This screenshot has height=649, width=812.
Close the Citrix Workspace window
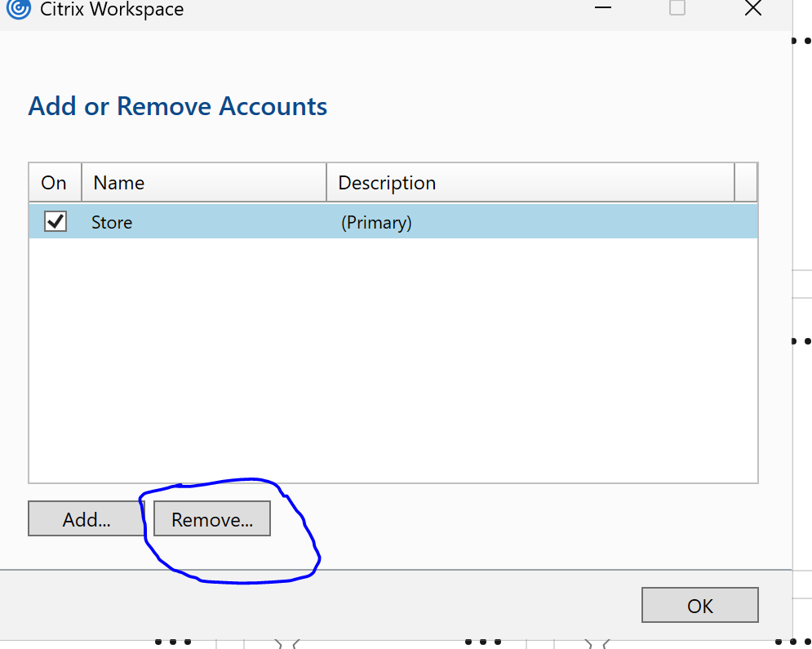coord(753,8)
